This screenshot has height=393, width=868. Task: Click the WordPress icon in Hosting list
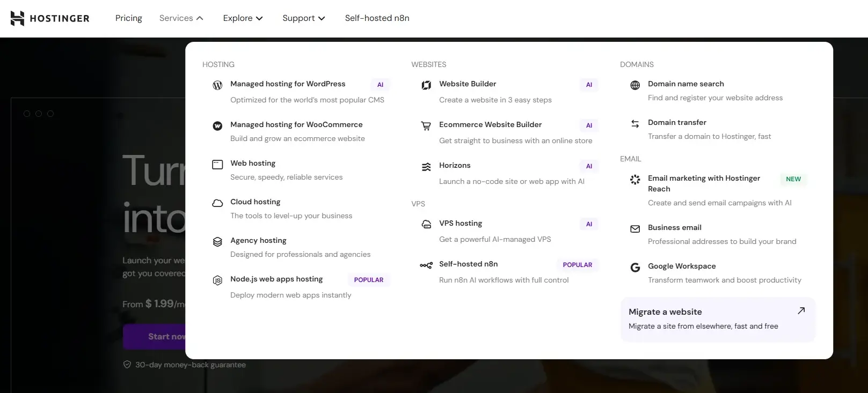click(x=217, y=85)
